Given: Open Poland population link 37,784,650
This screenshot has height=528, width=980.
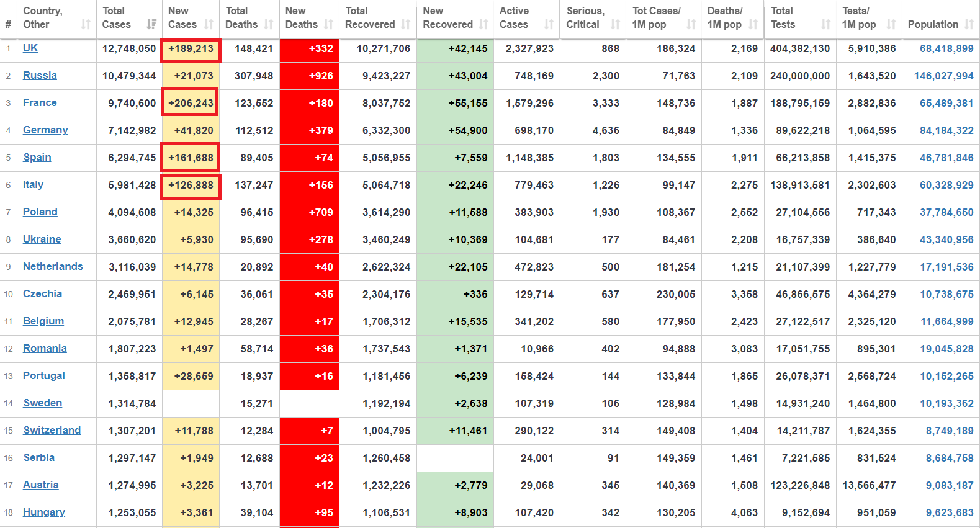Looking at the screenshot, I should [x=946, y=212].
